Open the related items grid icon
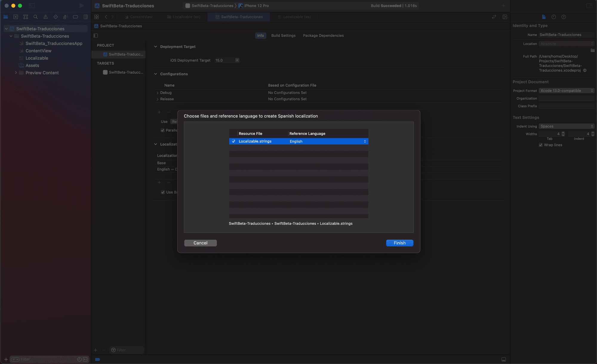The image size is (597, 364). point(96,17)
